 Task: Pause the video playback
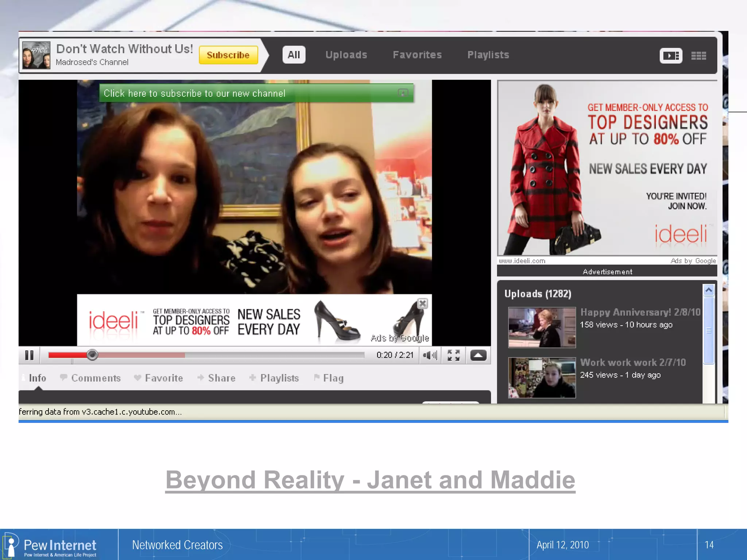(x=29, y=355)
